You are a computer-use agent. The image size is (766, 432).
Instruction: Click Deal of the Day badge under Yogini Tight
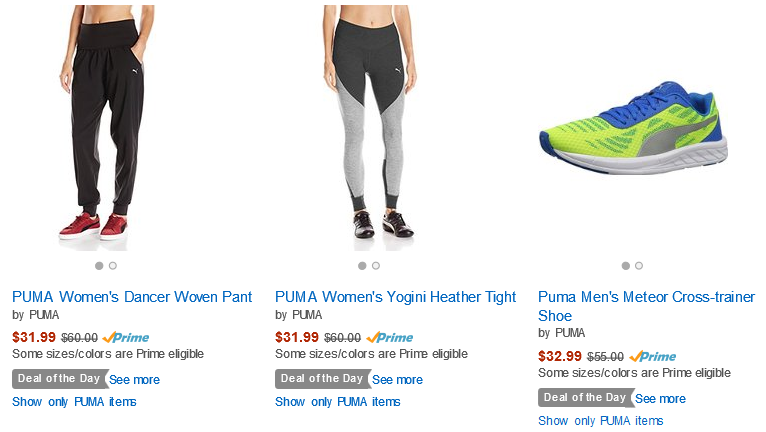click(x=322, y=379)
